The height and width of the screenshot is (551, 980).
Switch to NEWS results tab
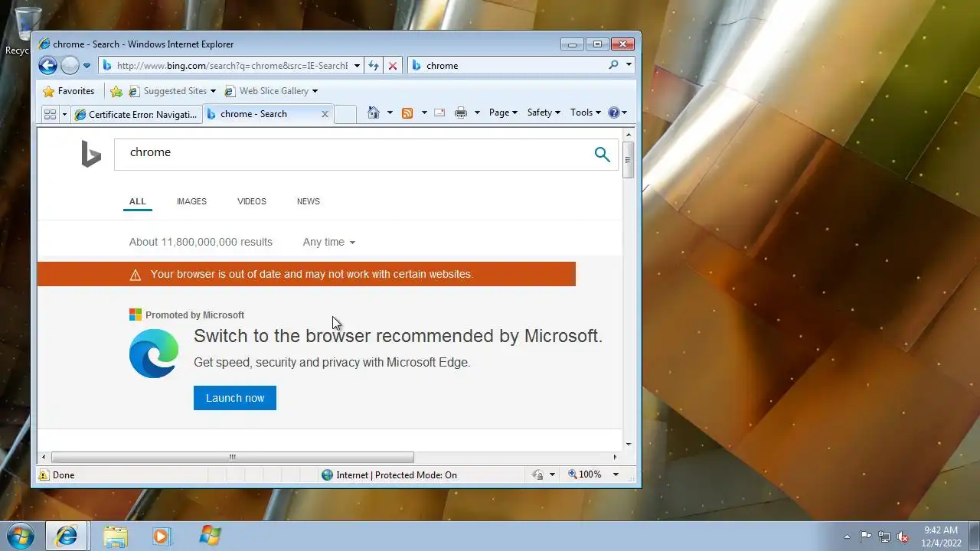coord(309,201)
